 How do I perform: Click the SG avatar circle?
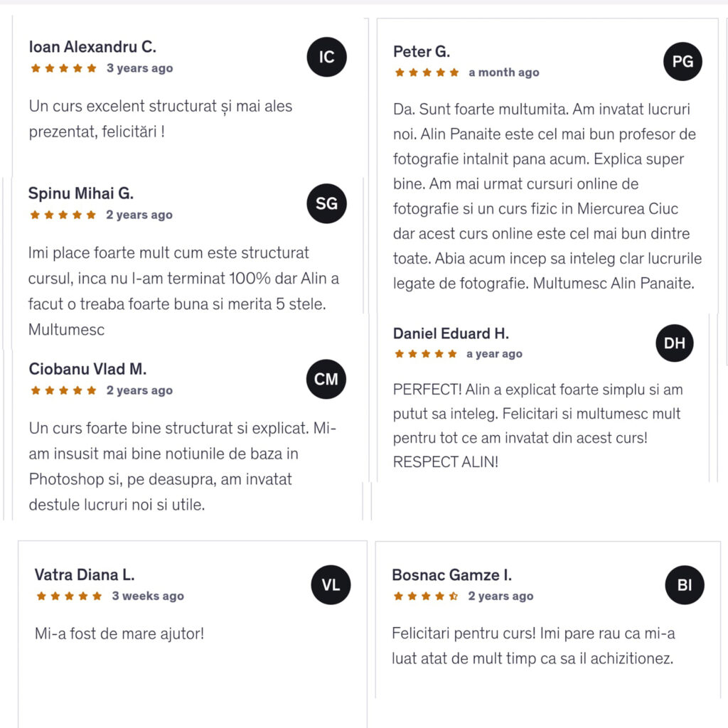pyautogui.click(x=326, y=204)
